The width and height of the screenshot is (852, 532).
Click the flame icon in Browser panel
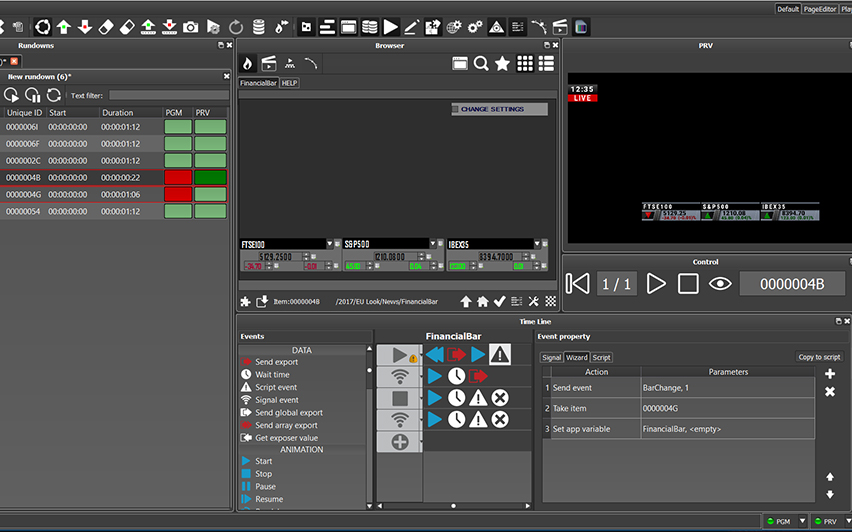pyautogui.click(x=247, y=64)
